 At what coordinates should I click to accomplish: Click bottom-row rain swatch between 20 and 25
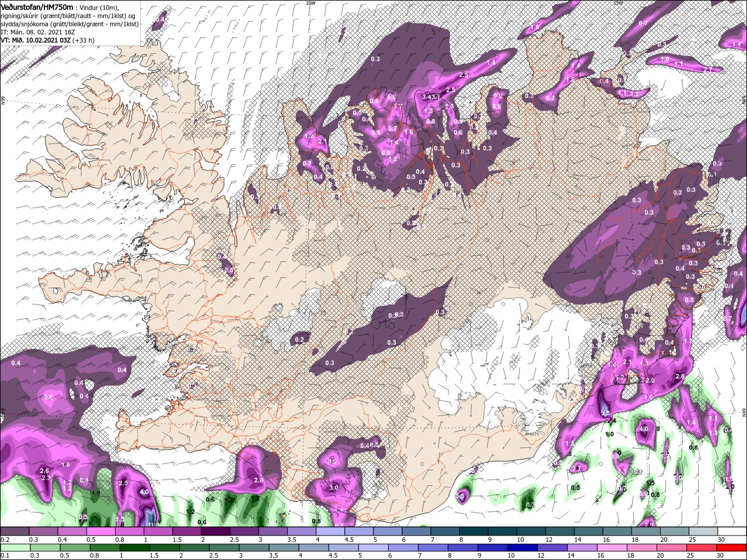672,548
